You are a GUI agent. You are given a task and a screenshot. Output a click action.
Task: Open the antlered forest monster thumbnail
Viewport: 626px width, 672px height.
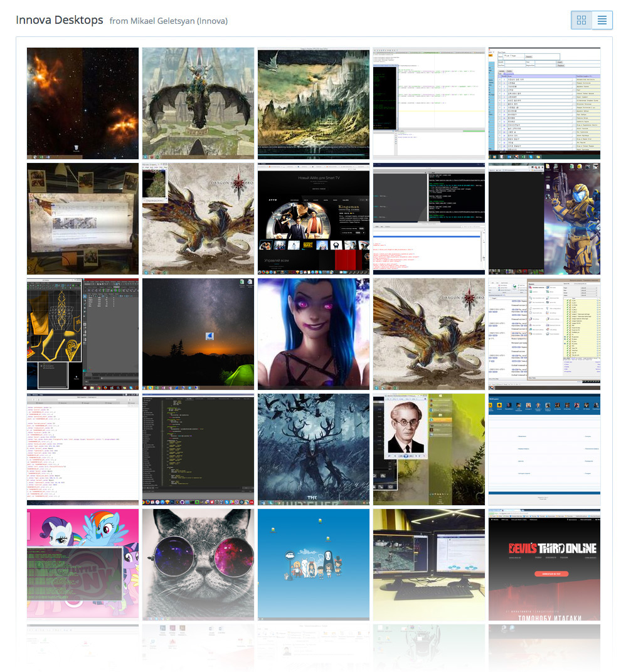314,449
